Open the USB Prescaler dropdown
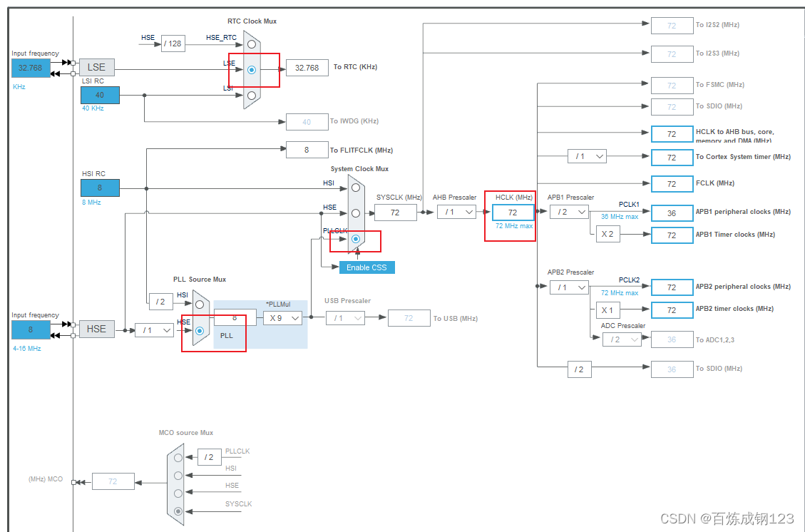The height and width of the screenshot is (532, 805). (x=345, y=318)
